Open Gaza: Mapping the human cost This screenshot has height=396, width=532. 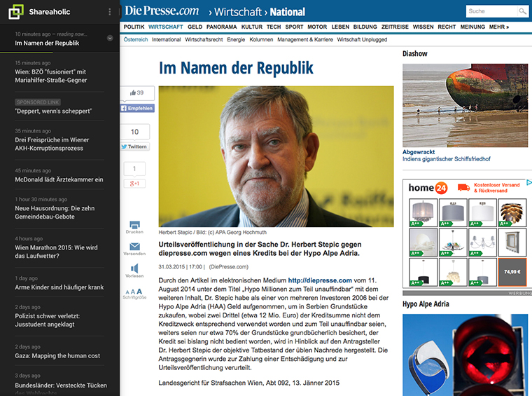coord(57,356)
